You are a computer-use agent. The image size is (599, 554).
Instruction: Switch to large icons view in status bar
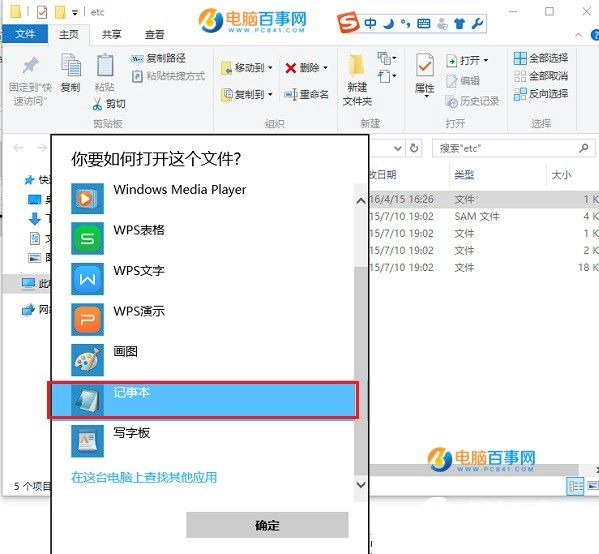tap(593, 486)
